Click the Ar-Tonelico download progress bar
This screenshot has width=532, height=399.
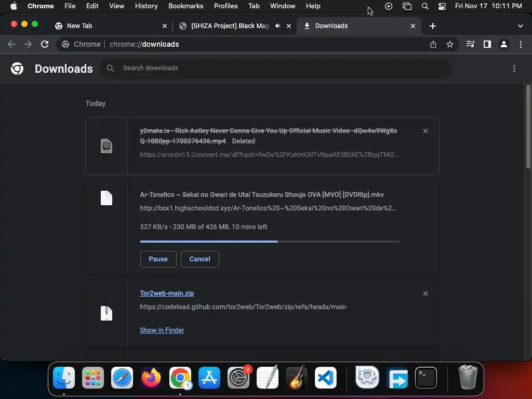coord(270,242)
